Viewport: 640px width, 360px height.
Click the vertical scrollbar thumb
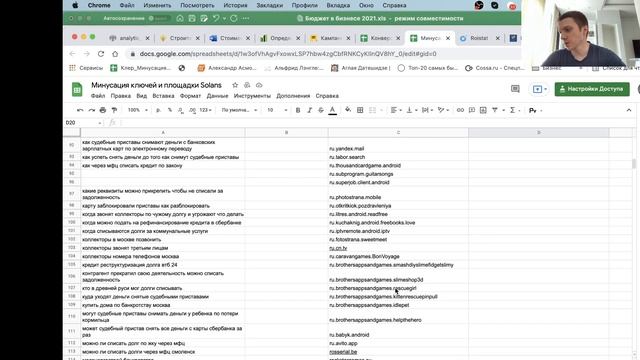coord(633,164)
